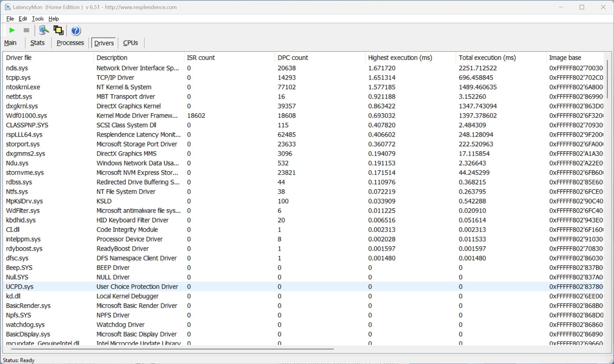This screenshot has height=364, width=614.
Task: Click the overlapping yellow squares icon
Action: [58, 30]
